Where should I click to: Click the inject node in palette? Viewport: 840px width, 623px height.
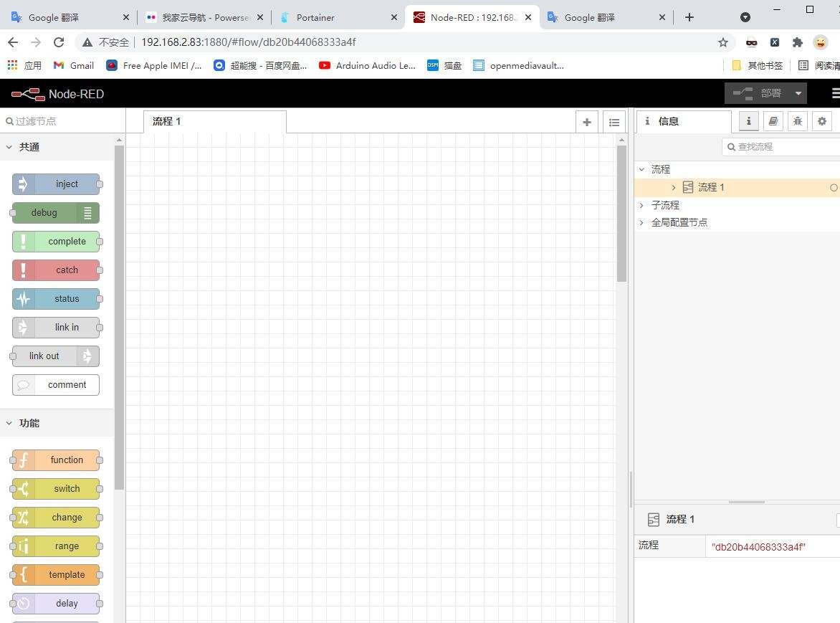pyautogui.click(x=56, y=184)
